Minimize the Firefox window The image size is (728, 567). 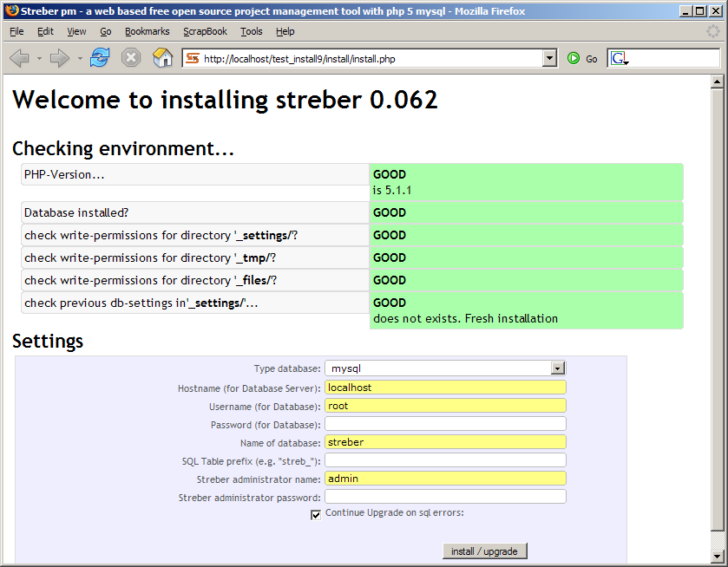click(685, 11)
